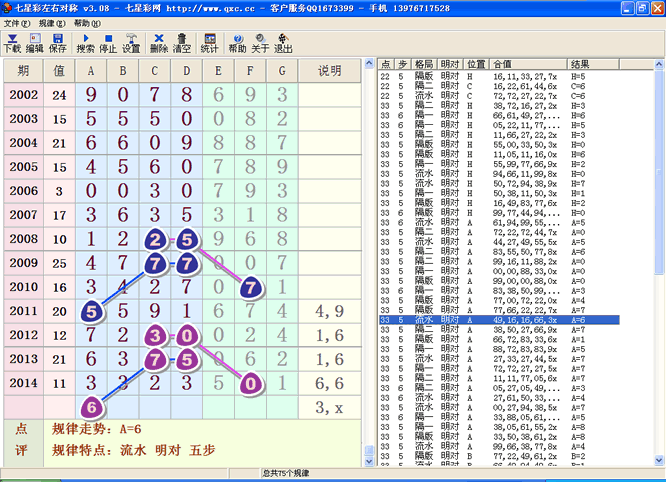The image size is (666, 482).
Task: Click the 值 header in the number grid
Action: pos(59,70)
